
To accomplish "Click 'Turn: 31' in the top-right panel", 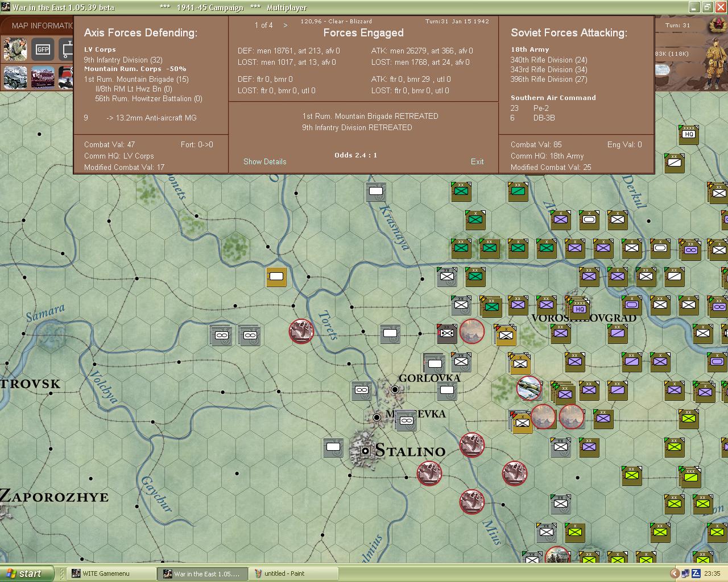I will pyautogui.click(x=677, y=26).
